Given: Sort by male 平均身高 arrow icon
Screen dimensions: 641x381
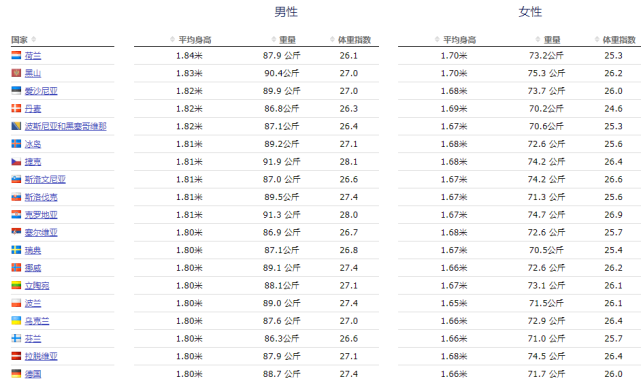Looking at the screenshot, I should coord(172,39).
